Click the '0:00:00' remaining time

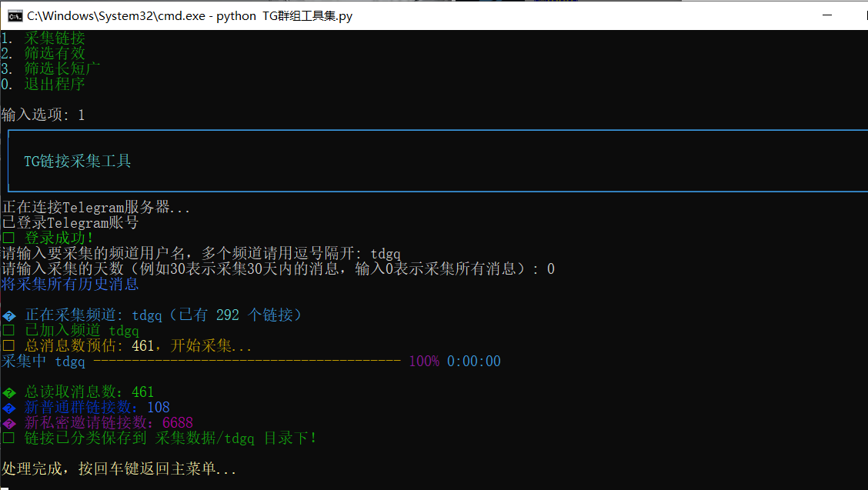[x=474, y=362]
